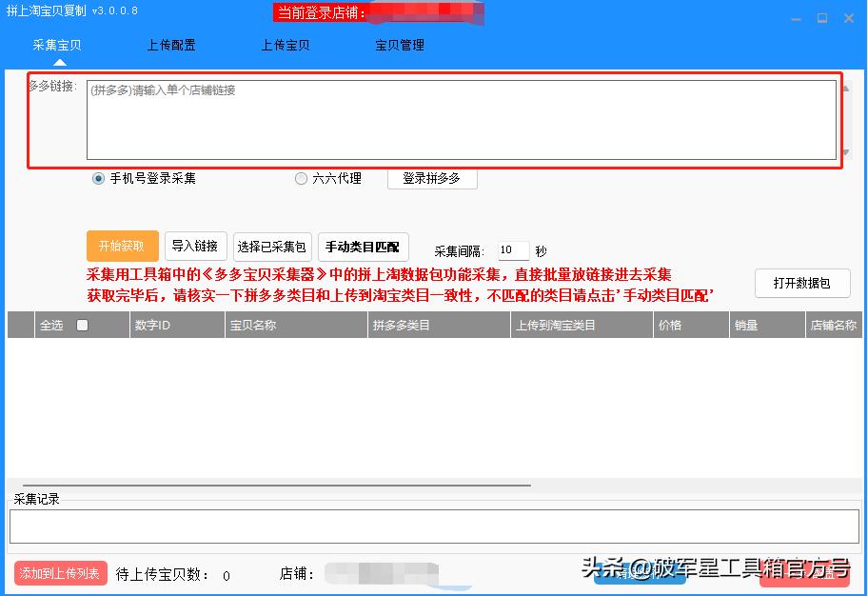
Task: Check the 全选 select-all checkbox
Action: coord(81,325)
